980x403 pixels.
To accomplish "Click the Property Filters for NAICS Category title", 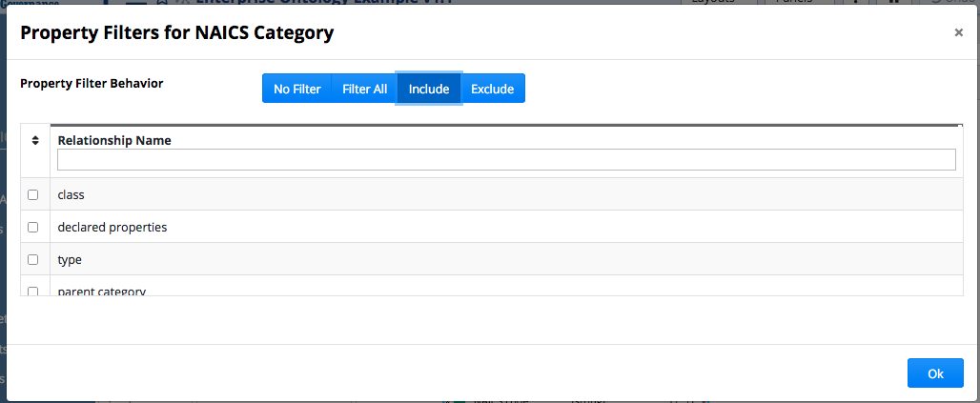I will tap(176, 33).
